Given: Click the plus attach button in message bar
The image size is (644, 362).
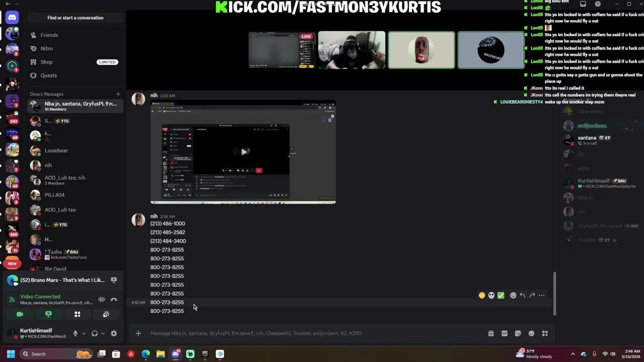Looking at the screenshot, I should click(138, 333).
